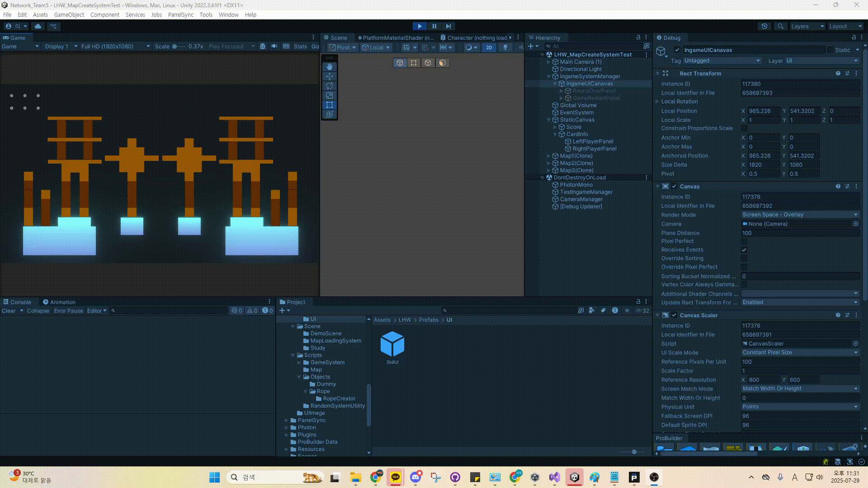
Task: Open the Render Mode dropdown
Action: point(799,215)
